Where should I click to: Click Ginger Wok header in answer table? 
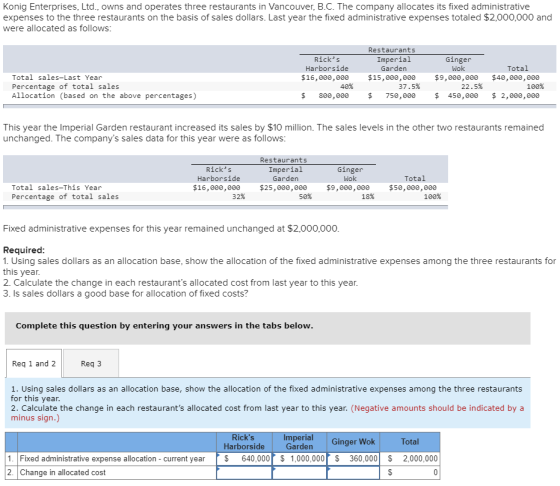pos(353,442)
